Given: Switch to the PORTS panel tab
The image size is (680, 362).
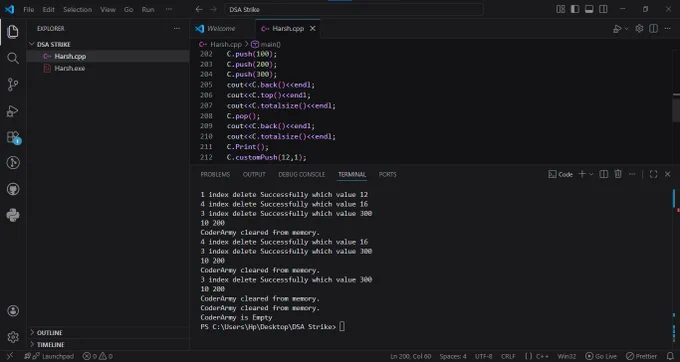Looking at the screenshot, I should tap(387, 174).
